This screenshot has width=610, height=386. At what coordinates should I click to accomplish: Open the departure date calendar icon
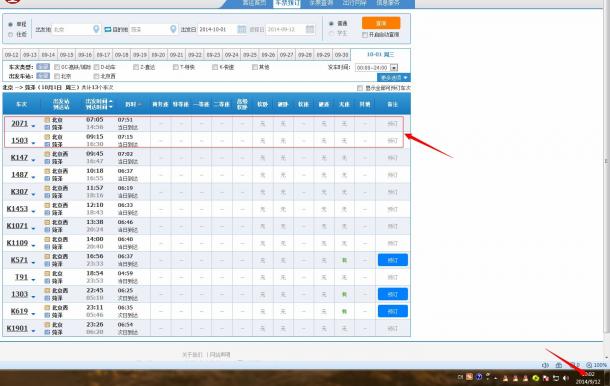click(x=242, y=29)
